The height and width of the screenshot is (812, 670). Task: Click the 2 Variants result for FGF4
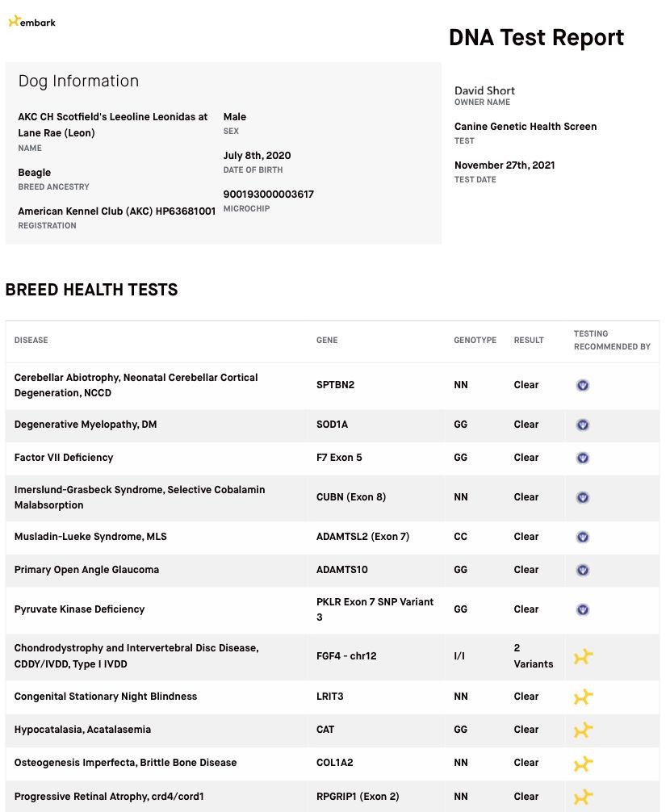(x=533, y=656)
